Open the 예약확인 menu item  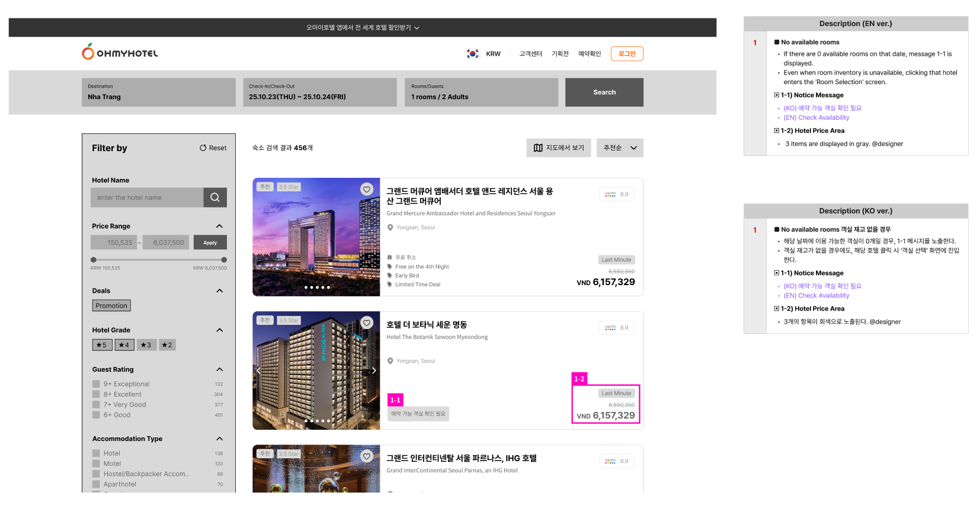point(590,54)
